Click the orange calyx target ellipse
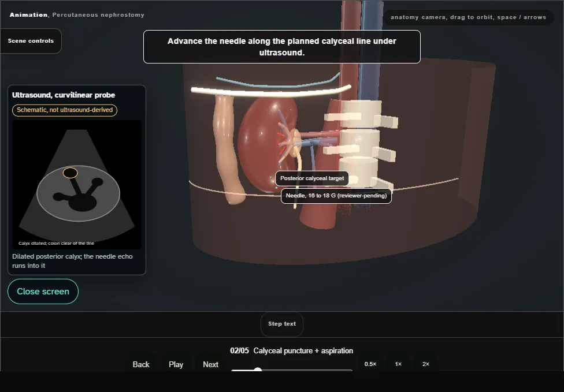Image resolution: width=564 pixels, height=392 pixels. 70,173
